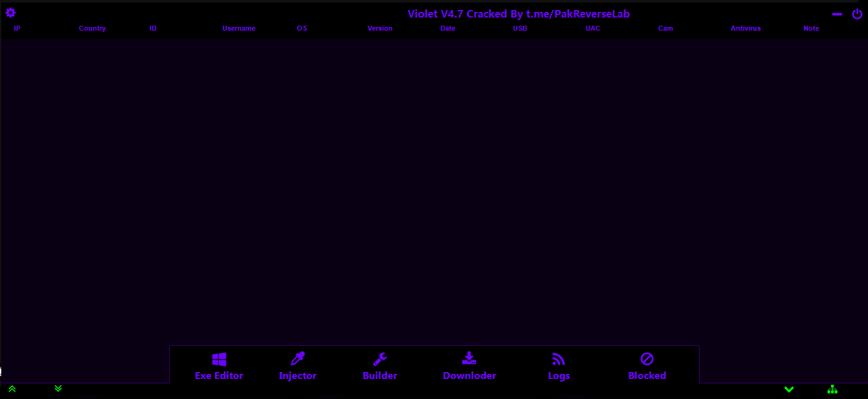868x399 pixels.
Task: Open the Logs feed icon
Action: point(559,360)
